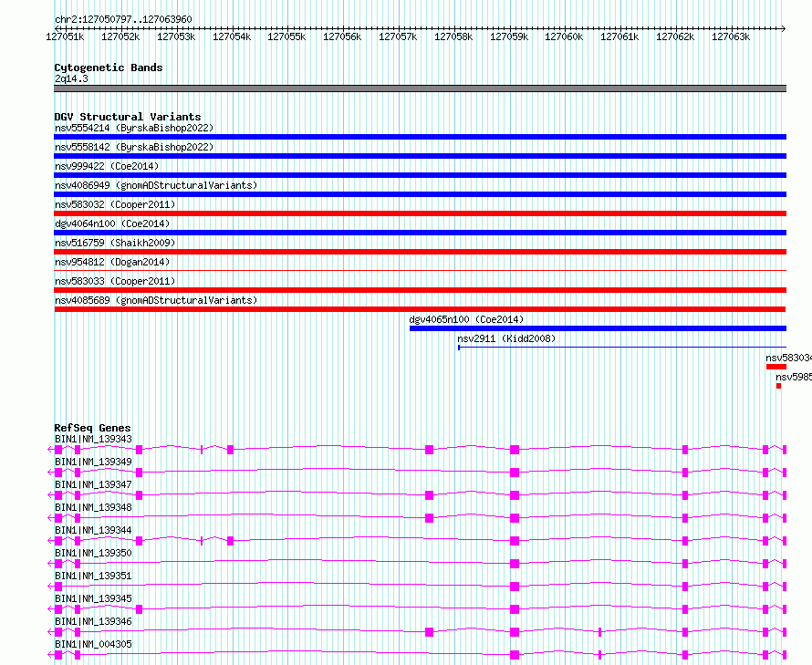Click NM_139347 exon near 127052.3k
Image resolution: width=812 pixels, height=665 pixels.
tap(139, 495)
